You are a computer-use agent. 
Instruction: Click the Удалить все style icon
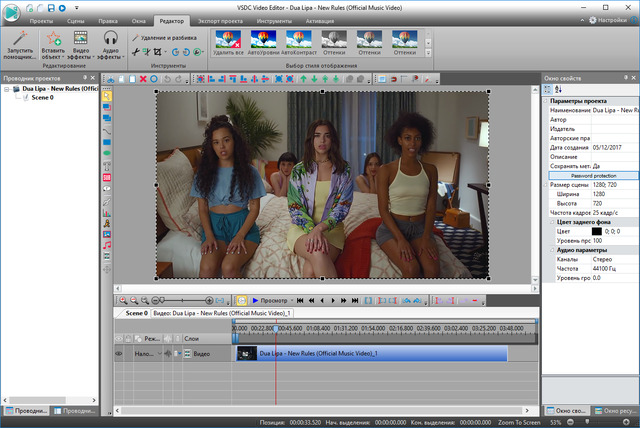point(227,39)
